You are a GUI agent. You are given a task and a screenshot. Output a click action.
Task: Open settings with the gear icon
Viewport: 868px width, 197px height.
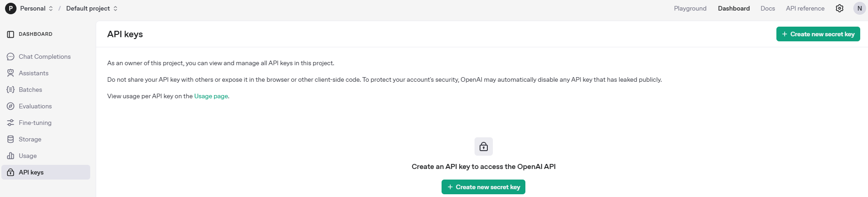840,8
